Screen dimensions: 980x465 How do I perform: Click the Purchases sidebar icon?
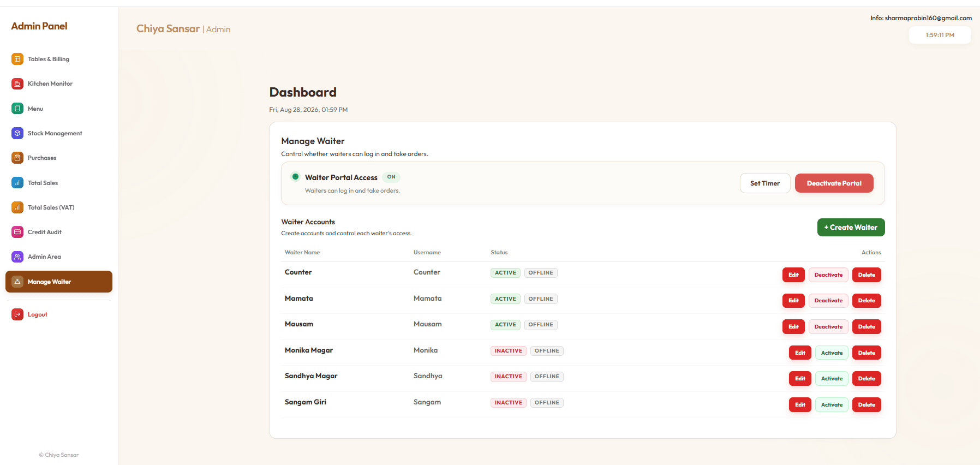17,158
